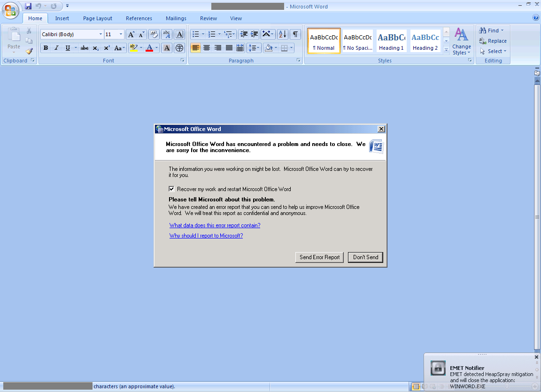This screenshot has height=392, width=541.
Task: Shrink the font size
Action: 141,34
